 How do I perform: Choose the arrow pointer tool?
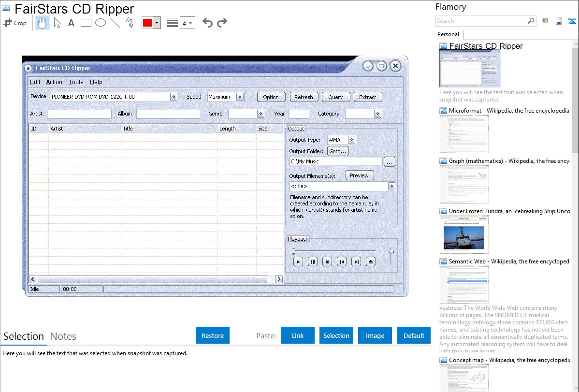click(57, 23)
